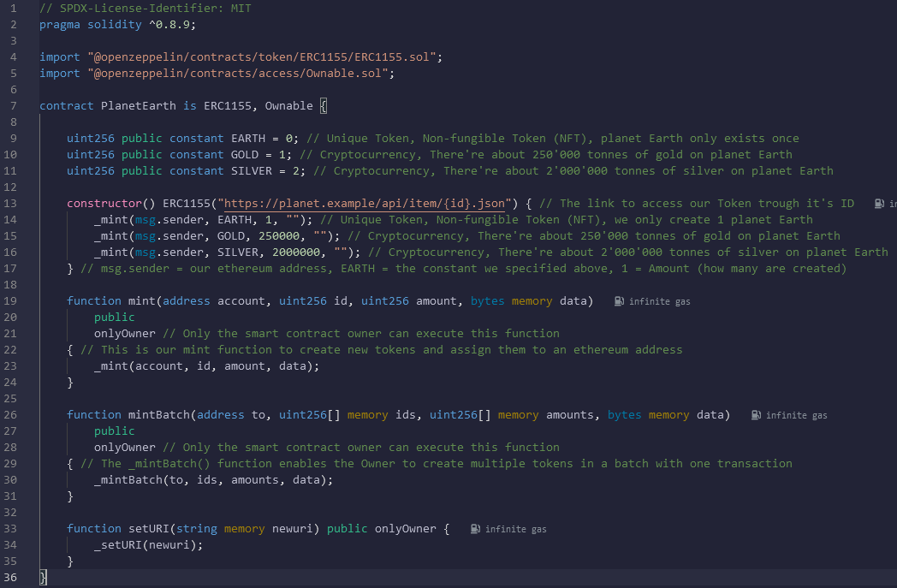
Task: Click 'onlyOwner' modifier on line 28
Action: point(125,448)
